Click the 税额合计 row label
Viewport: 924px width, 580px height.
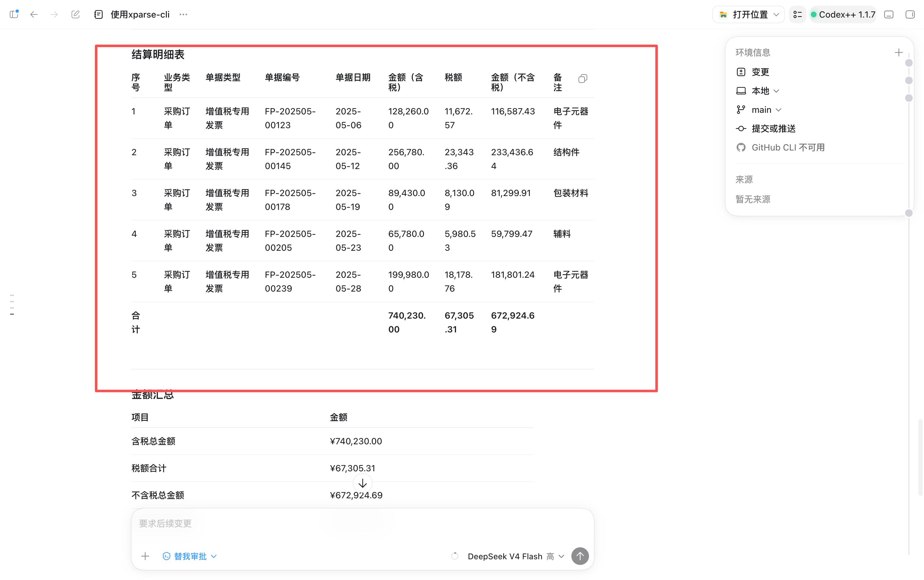149,468
